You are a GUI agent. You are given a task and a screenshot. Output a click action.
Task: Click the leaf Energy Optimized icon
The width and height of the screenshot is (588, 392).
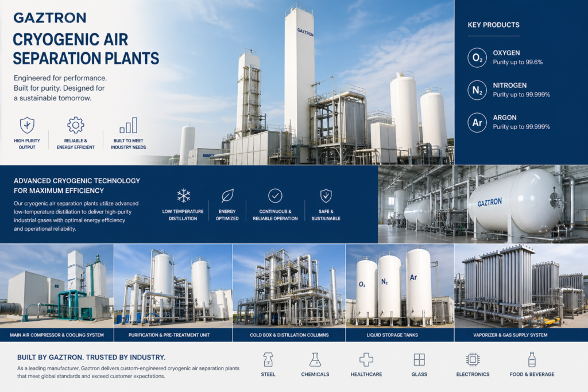227,196
